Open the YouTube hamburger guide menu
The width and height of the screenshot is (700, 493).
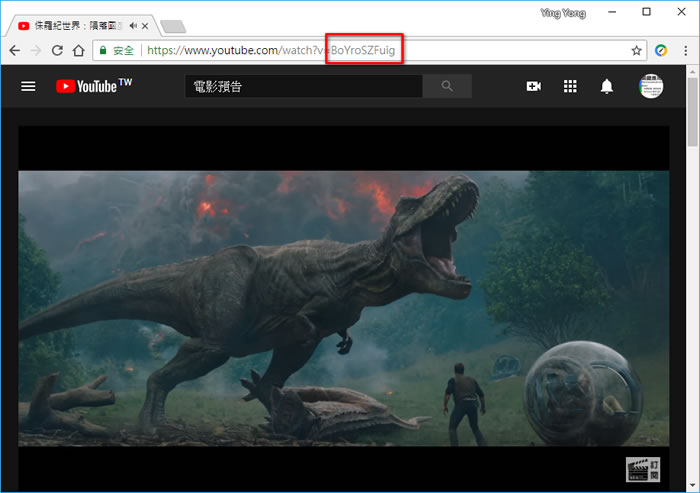[x=28, y=87]
